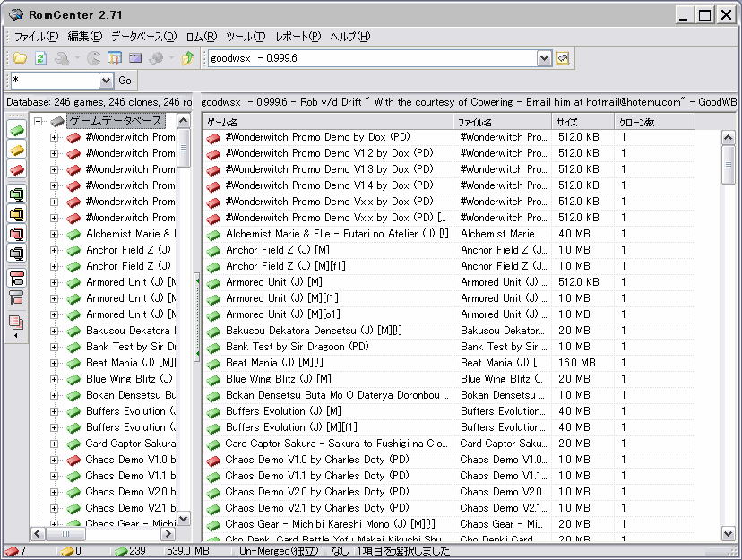Toggle the yellow chip filter in sidebar

(16, 151)
